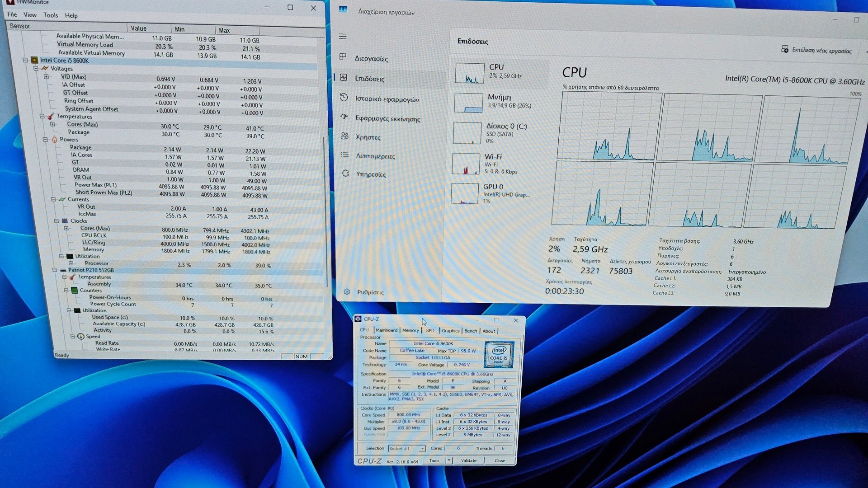The width and height of the screenshot is (868, 488).
Task: Select the GPU 0 performance graph thumbnail
Action: pos(465,193)
